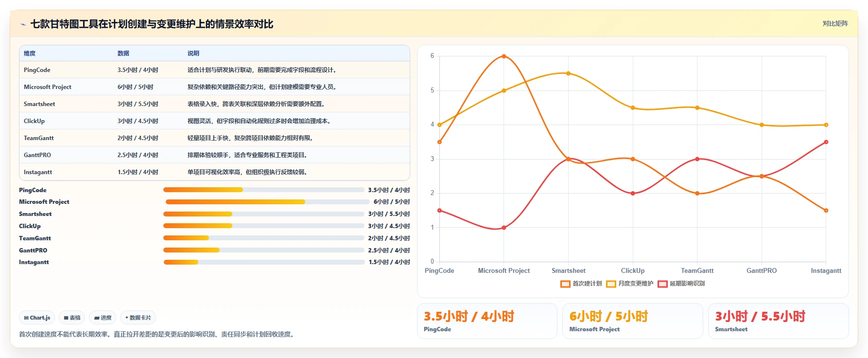The height and width of the screenshot is (358, 868).
Task: Select the Smartsheet table row name
Action: [x=39, y=104]
